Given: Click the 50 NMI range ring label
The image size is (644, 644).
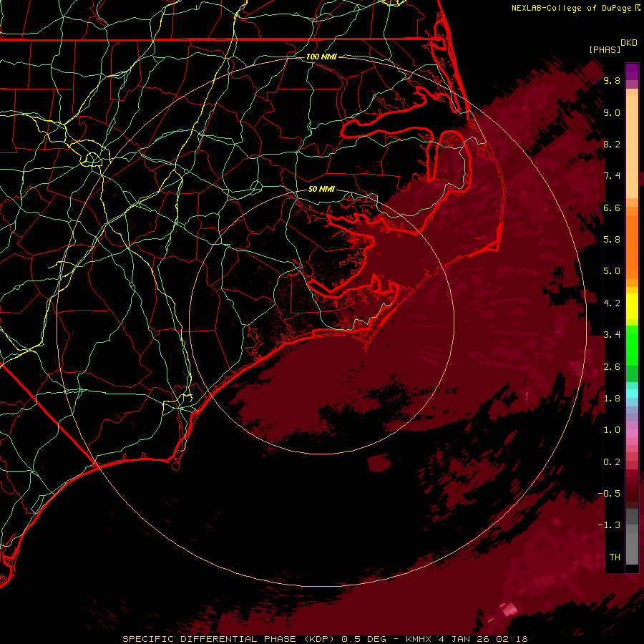Looking at the screenshot, I should (x=321, y=189).
